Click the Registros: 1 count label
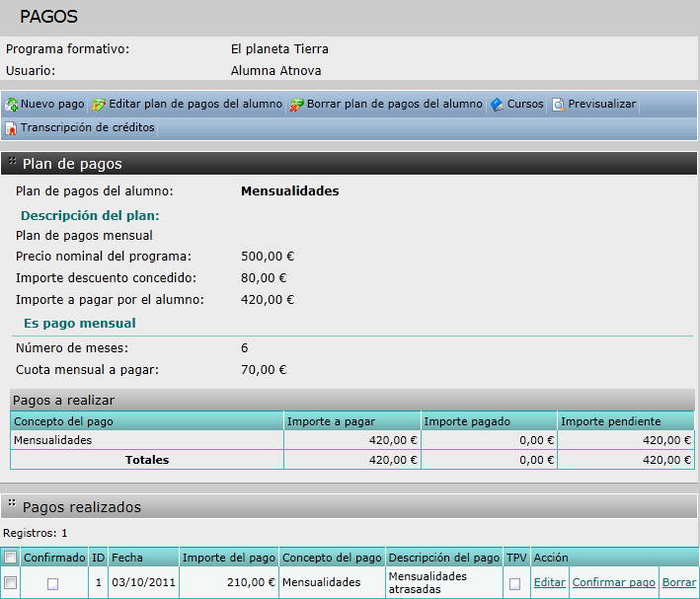700x599 pixels. coord(36,533)
